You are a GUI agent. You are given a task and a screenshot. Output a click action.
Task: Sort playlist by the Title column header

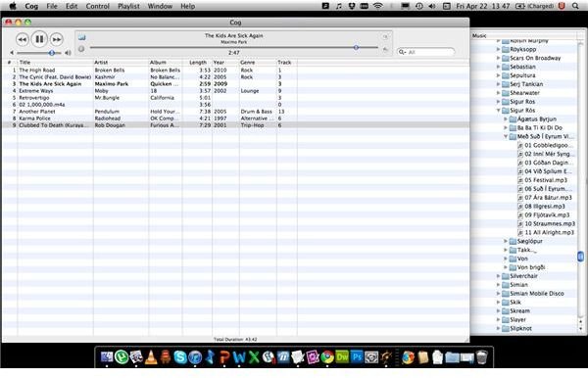(x=55, y=63)
